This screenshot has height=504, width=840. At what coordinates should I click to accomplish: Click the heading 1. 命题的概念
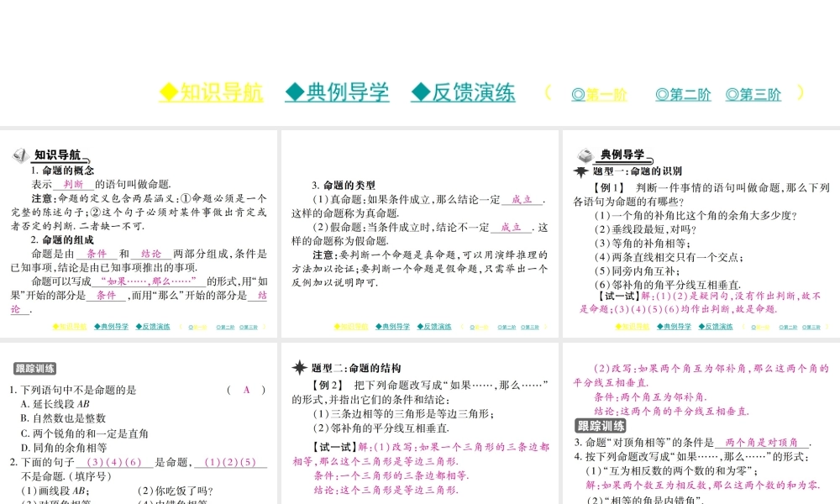tap(62, 171)
